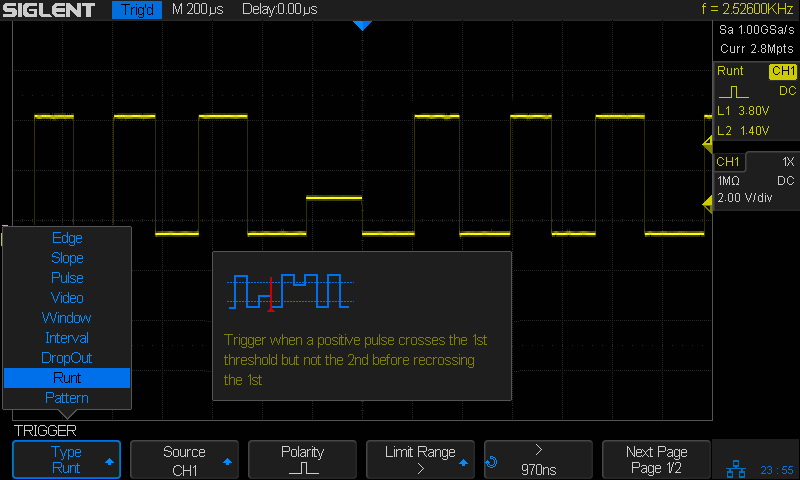Select Pulse in trigger type menu
Viewport: 800px width, 480px height.
click(67, 278)
